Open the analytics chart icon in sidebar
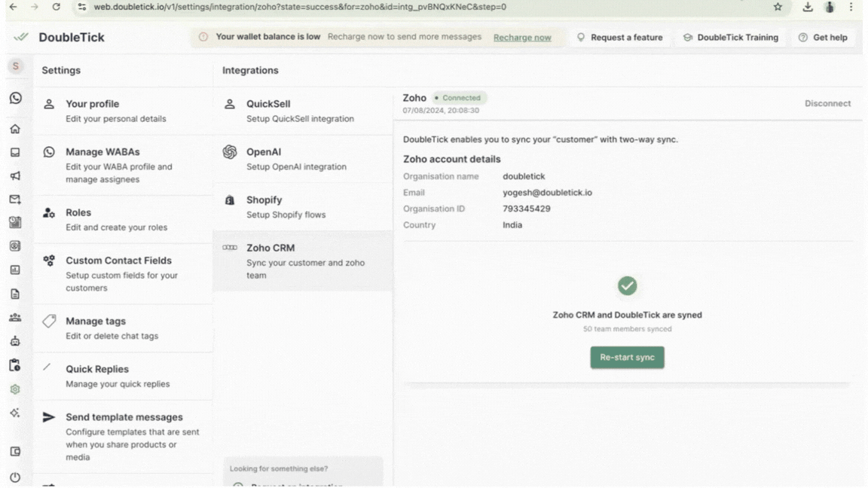 [x=15, y=270]
